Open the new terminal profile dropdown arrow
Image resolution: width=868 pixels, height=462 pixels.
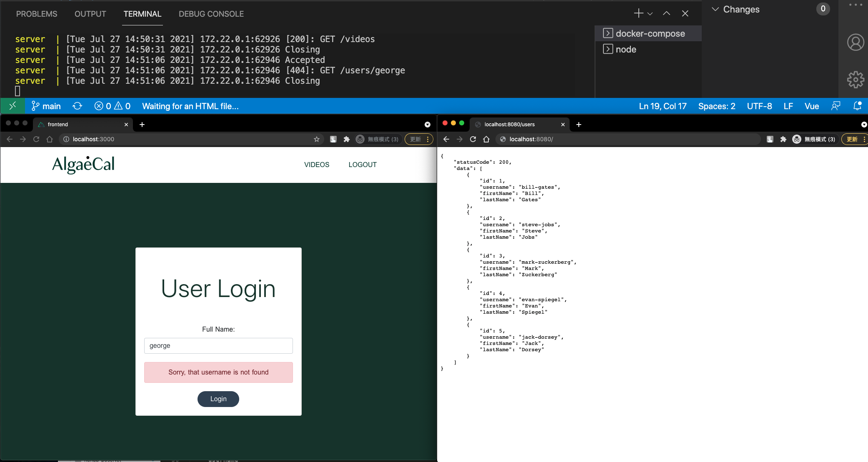click(650, 14)
